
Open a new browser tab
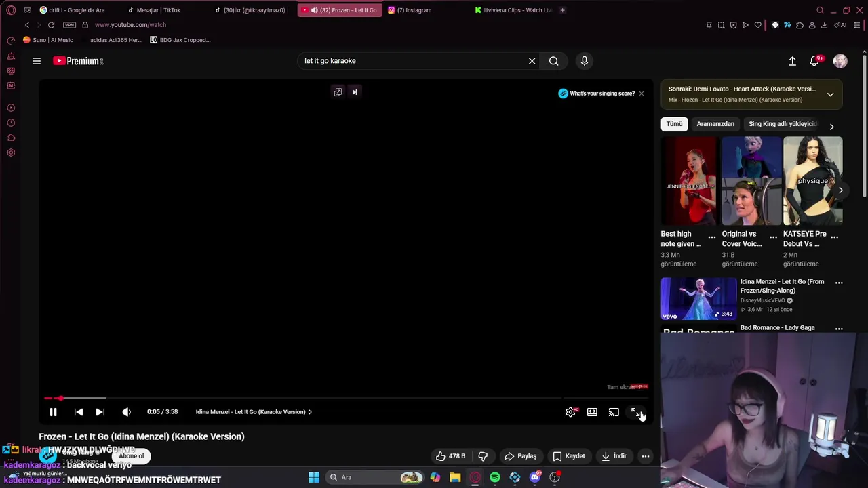562,10
